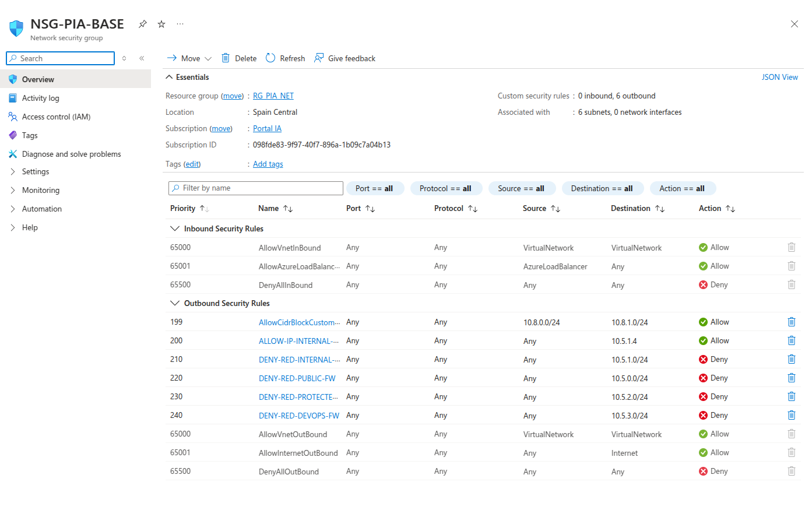Click move link next to Resource group
This screenshot has width=812, height=517.
232,96
